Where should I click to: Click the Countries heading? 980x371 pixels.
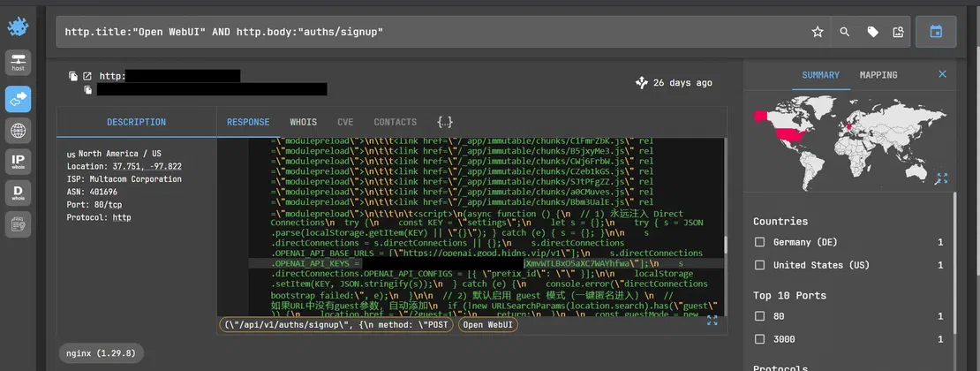click(780, 222)
